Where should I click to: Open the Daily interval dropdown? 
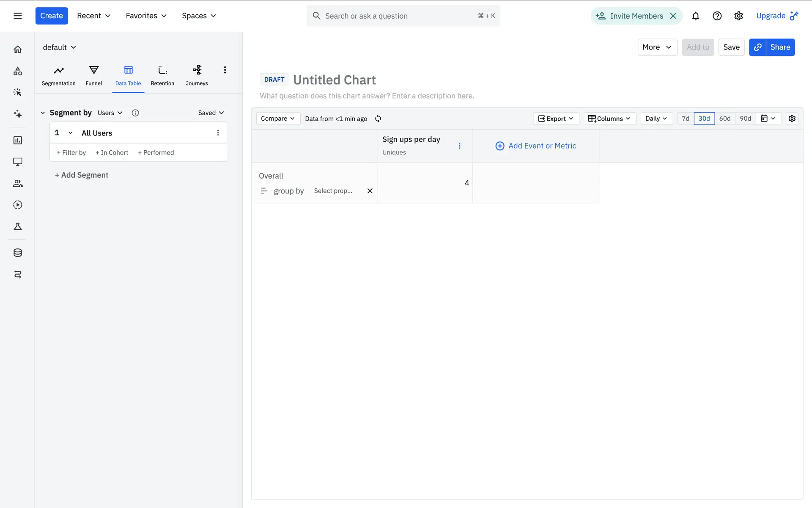tap(656, 119)
